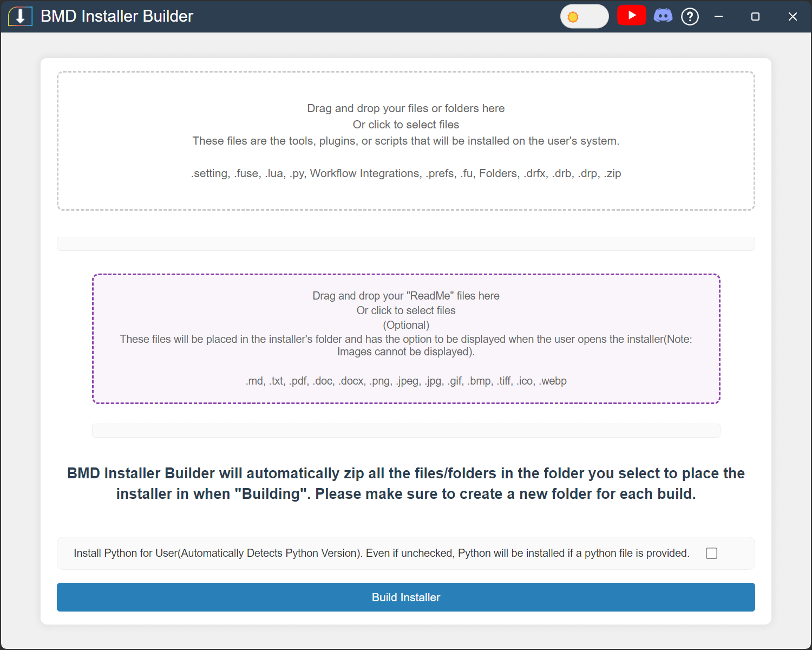Click the "BMD Installer Builder" title bar text
This screenshot has width=812, height=650.
(x=117, y=16)
